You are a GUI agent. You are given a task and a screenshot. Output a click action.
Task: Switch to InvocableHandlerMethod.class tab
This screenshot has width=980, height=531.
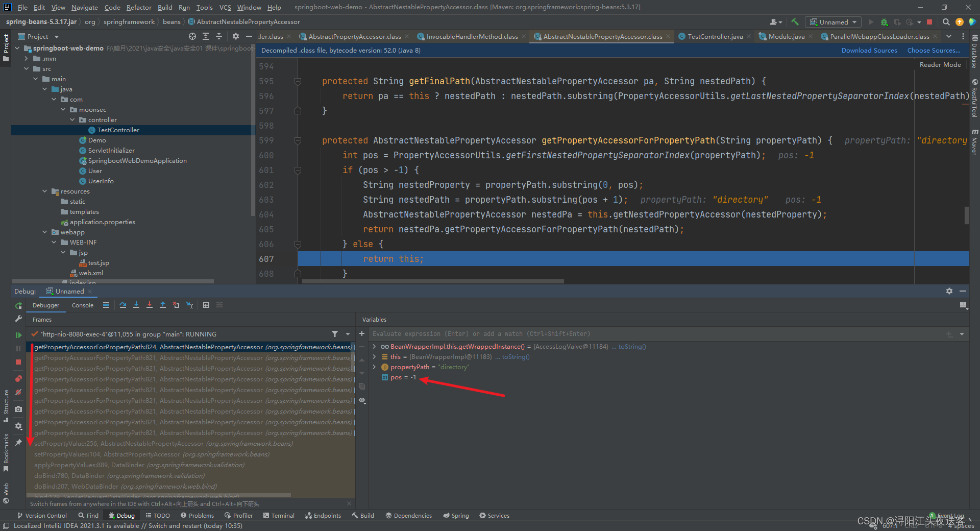pyautogui.click(x=472, y=36)
